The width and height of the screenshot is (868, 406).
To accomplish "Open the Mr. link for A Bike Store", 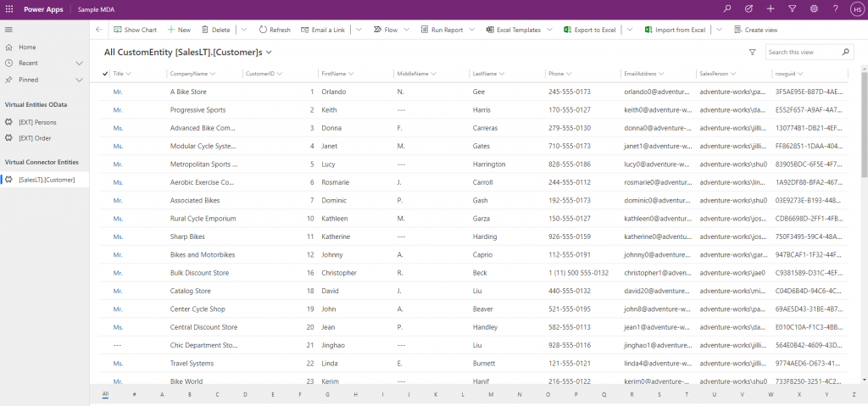I will pyautogui.click(x=117, y=92).
